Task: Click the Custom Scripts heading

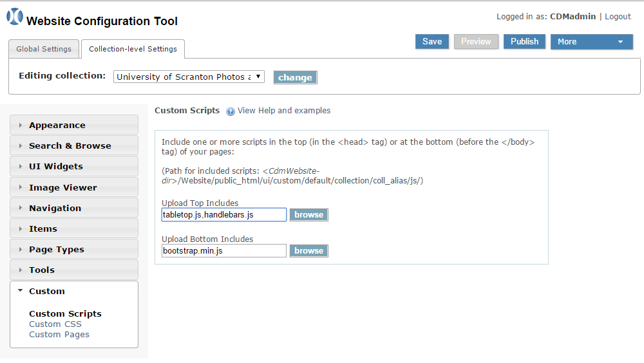Action: [x=187, y=111]
